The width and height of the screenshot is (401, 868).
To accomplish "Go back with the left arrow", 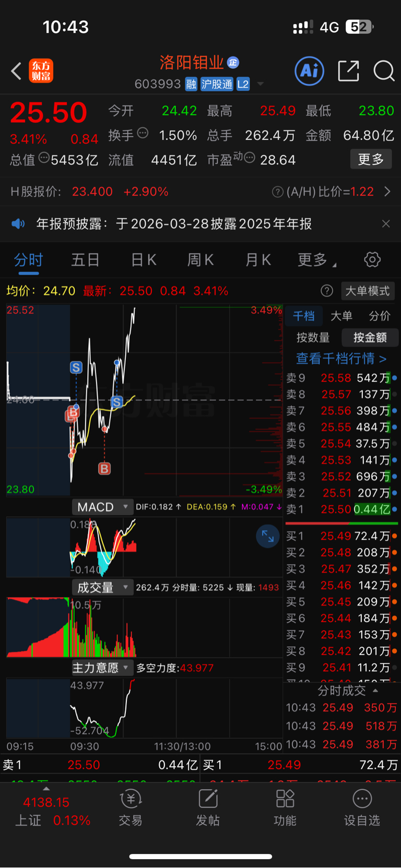I will click(16, 71).
